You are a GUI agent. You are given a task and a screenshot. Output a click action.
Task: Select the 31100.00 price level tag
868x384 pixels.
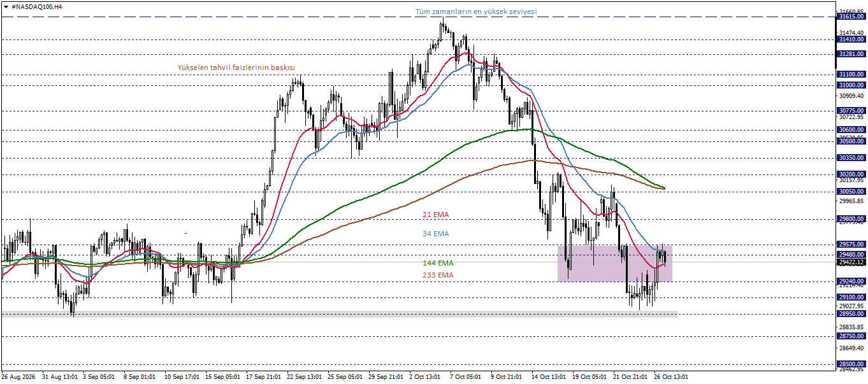coord(851,75)
